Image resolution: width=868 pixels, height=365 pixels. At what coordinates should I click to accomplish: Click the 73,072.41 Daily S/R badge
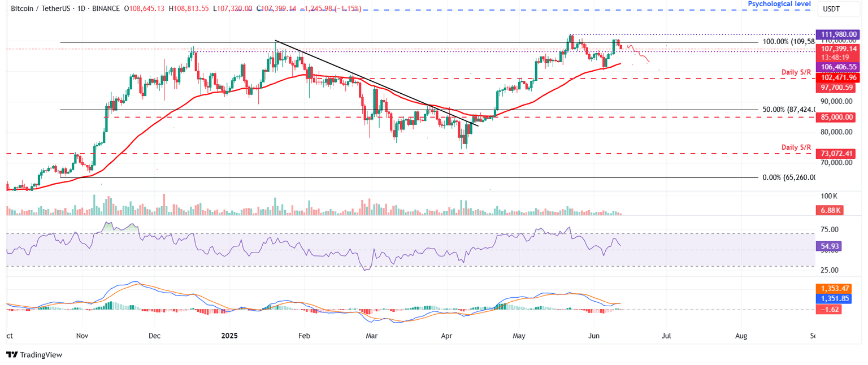[x=836, y=153]
